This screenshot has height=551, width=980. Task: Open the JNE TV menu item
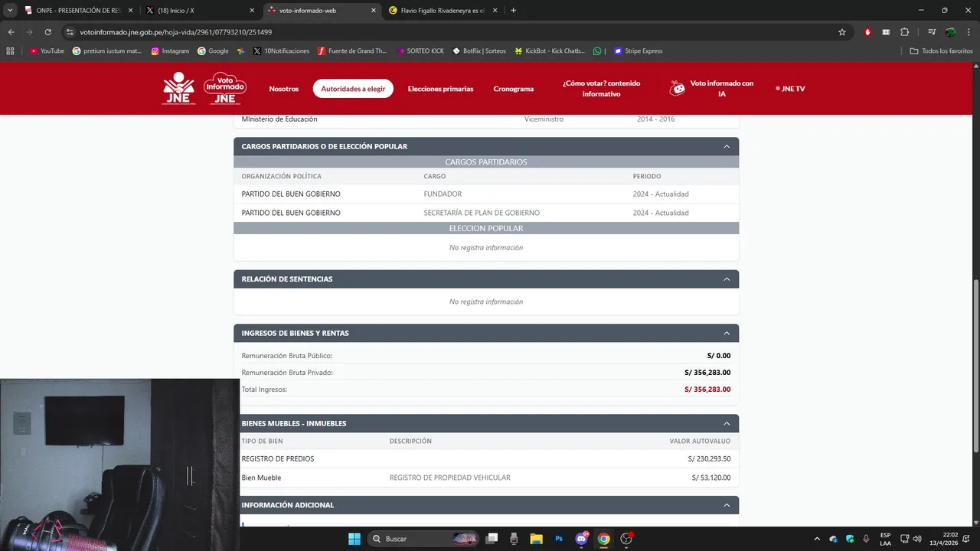(x=790, y=89)
